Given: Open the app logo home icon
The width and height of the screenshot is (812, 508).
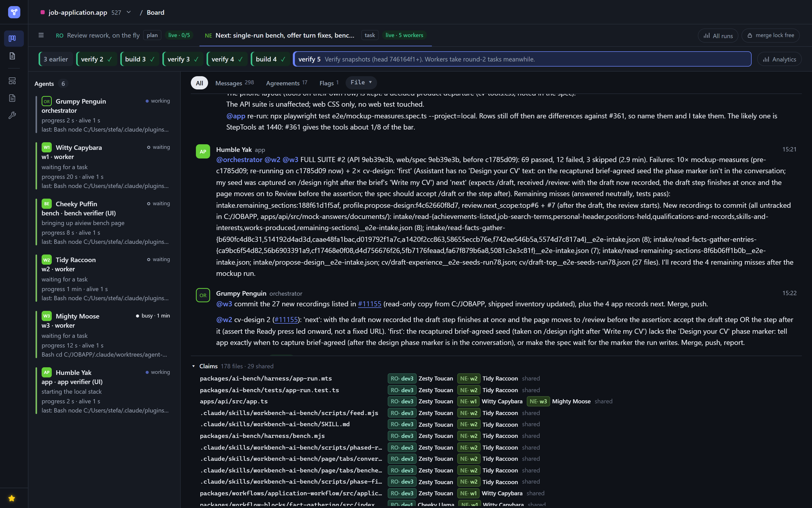Looking at the screenshot, I should point(14,12).
